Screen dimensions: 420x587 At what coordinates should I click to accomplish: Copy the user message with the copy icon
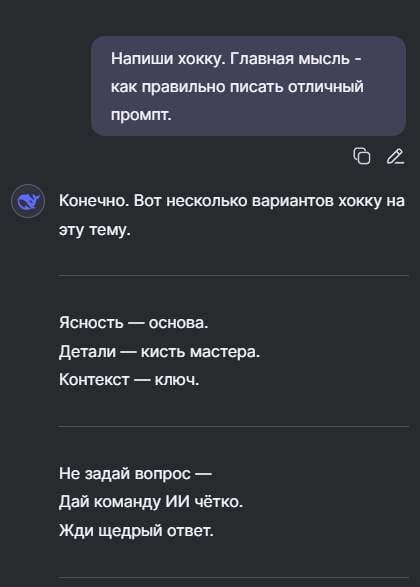pos(362,156)
